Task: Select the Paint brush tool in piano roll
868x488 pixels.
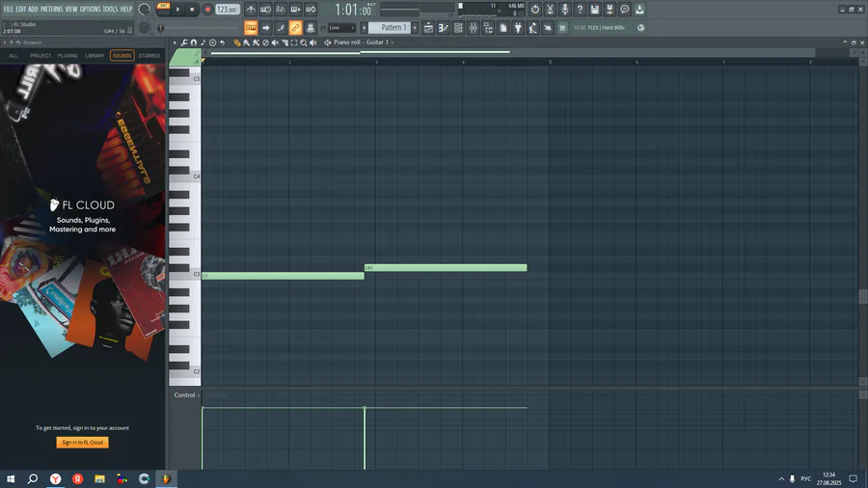Action: 246,42
